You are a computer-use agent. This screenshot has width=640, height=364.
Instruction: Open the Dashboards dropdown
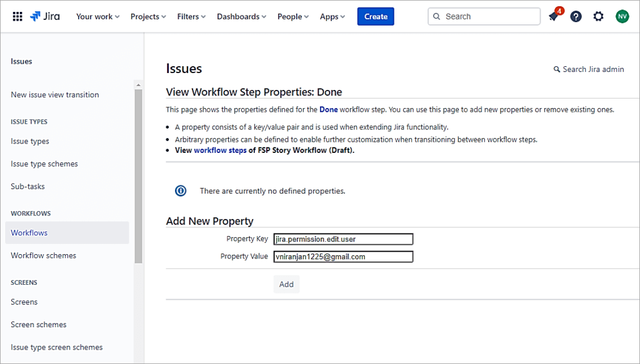tap(241, 17)
